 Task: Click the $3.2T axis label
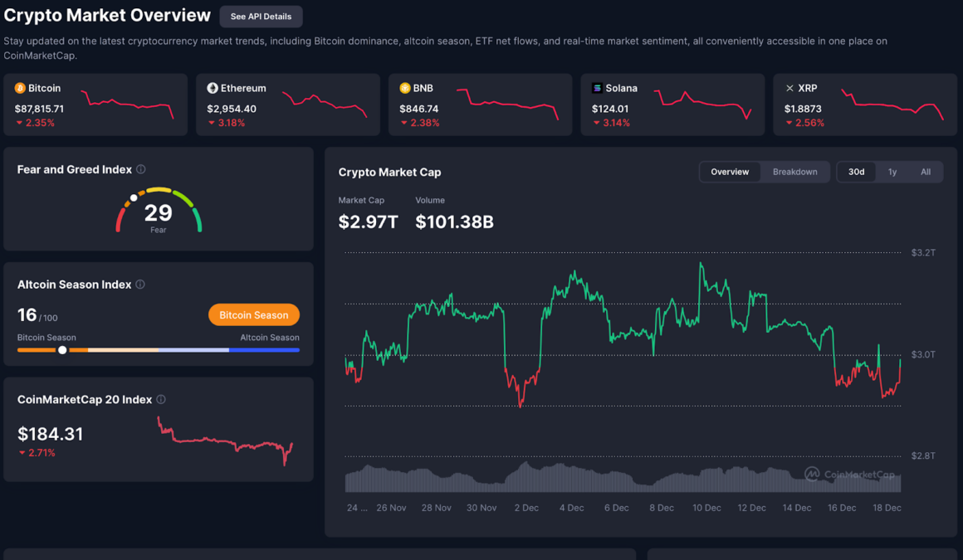click(x=923, y=252)
